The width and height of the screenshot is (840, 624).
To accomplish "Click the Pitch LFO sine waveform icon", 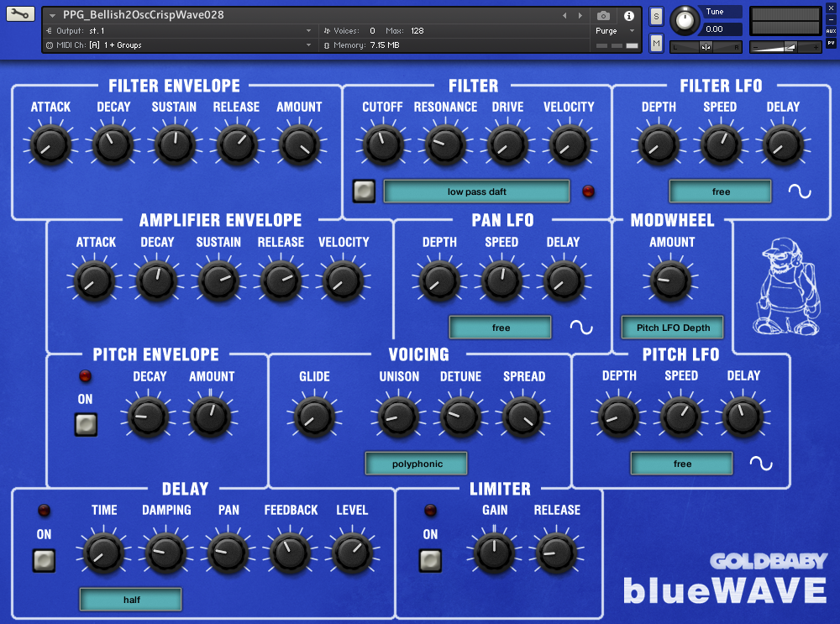I will coord(761,464).
